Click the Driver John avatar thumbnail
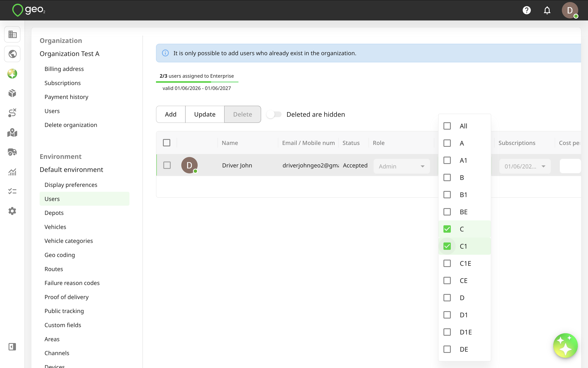588x368 pixels. coord(189,165)
